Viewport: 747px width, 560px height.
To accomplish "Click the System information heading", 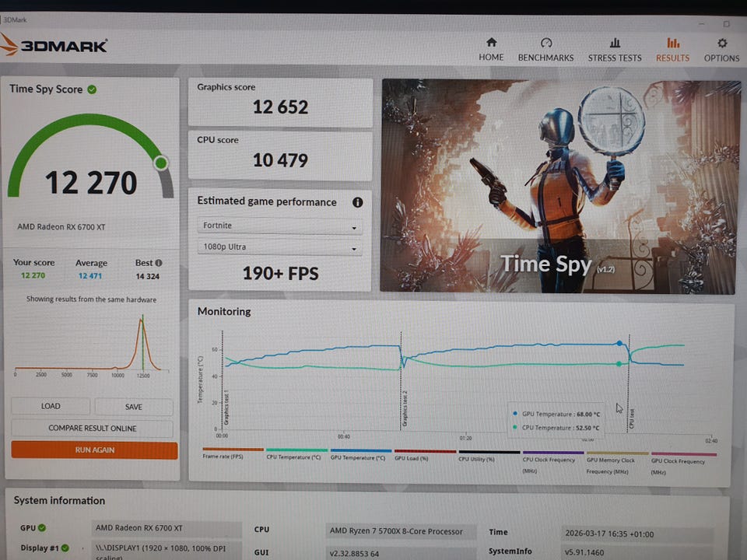I will point(60,500).
